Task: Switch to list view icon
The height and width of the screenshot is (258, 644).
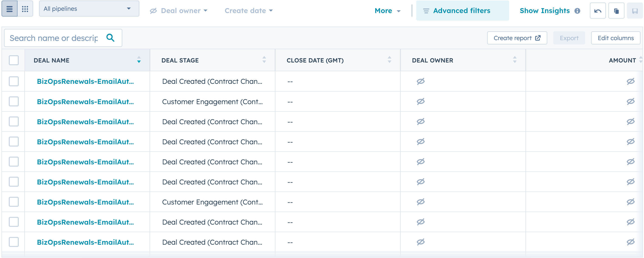Action: [x=10, y=9]
